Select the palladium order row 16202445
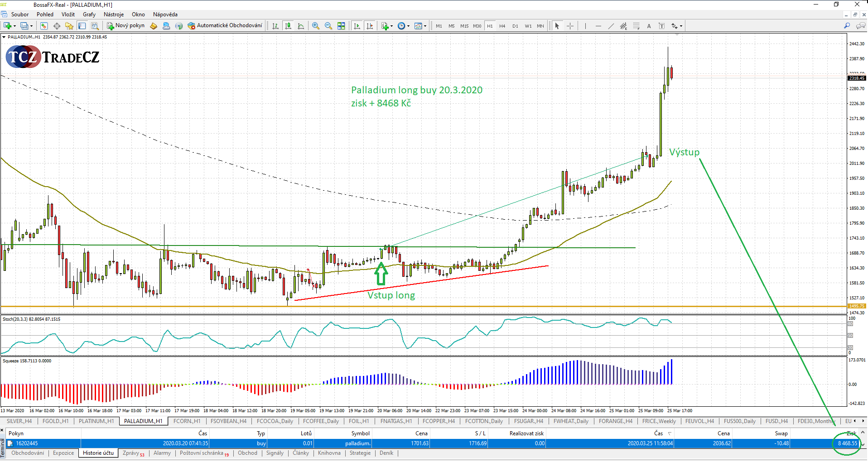The width and height of the screenshot is (868, 462). (x=27, y=443)
